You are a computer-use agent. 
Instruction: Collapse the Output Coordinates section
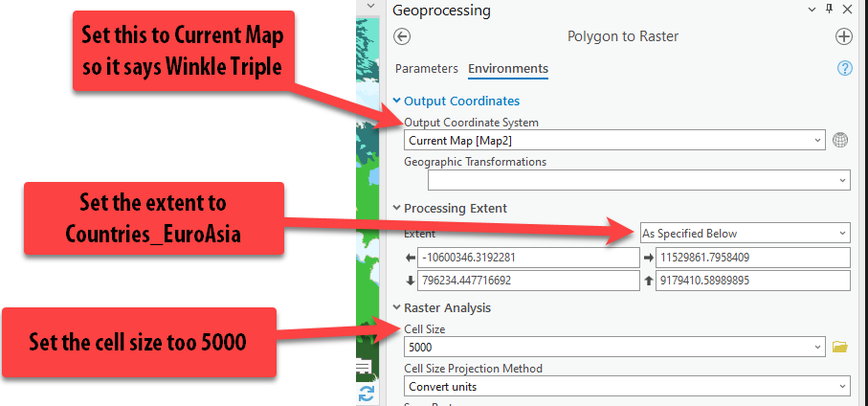pos(397,101)
